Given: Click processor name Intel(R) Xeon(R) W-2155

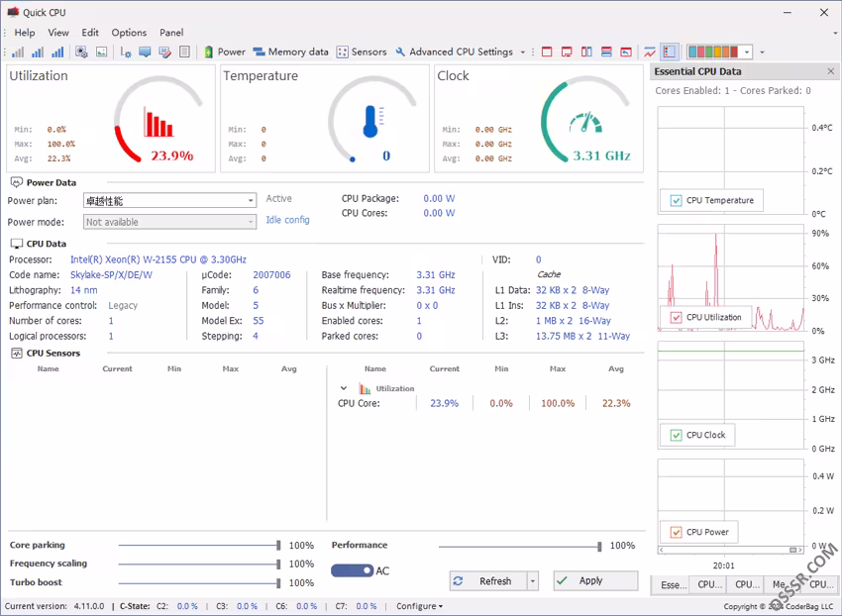Looking at the screenshot, I should (158, 259).
